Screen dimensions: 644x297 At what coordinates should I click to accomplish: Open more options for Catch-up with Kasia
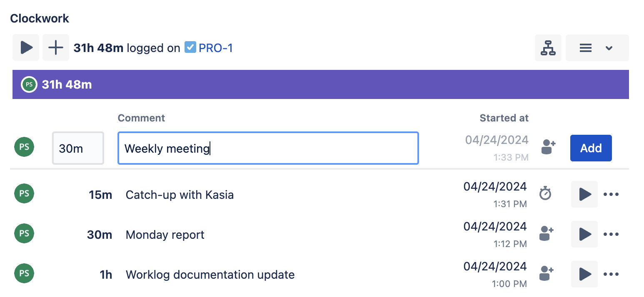click(x=611, y=194)
